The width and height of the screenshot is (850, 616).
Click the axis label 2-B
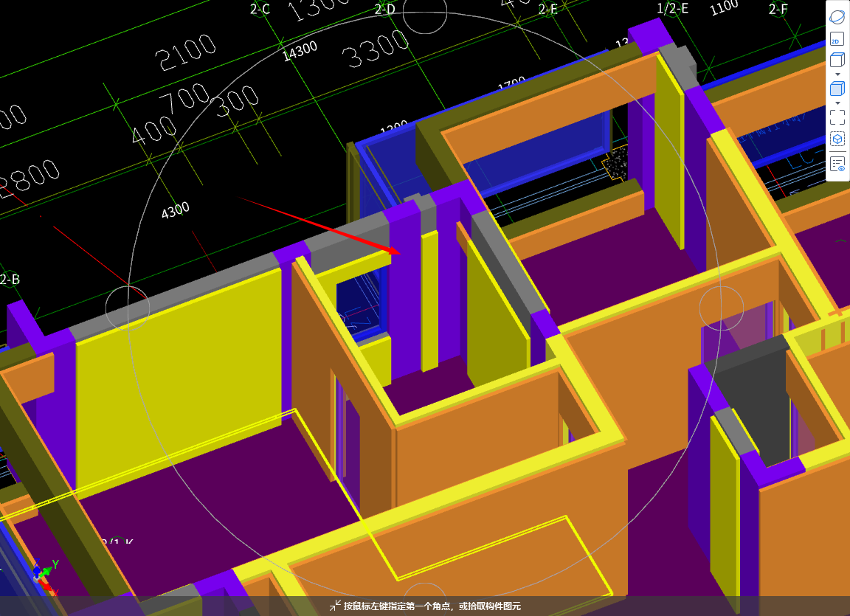coord(10,279)
